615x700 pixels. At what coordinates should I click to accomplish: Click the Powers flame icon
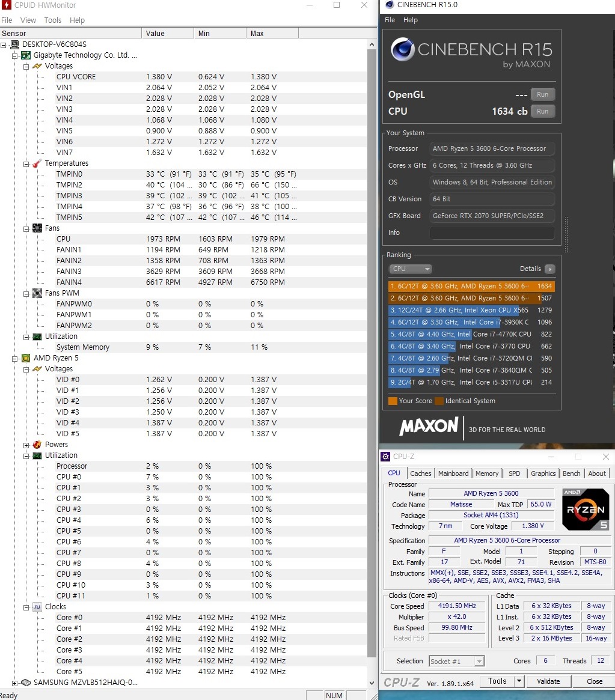click(37, 445)
